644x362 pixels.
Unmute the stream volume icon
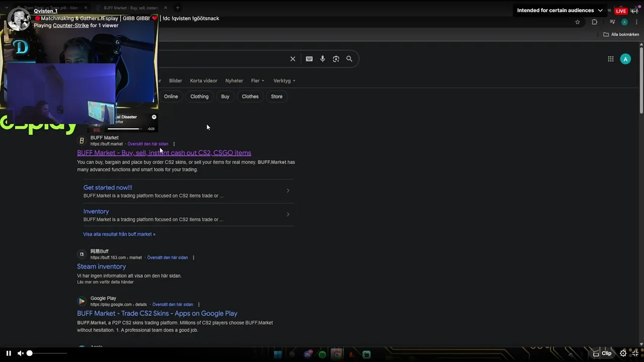pos(21,353)
